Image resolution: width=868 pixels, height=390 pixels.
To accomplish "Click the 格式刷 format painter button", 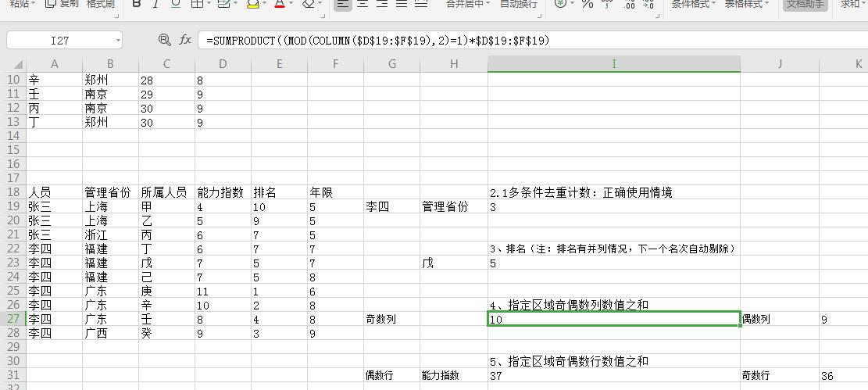I will [100, 3].
